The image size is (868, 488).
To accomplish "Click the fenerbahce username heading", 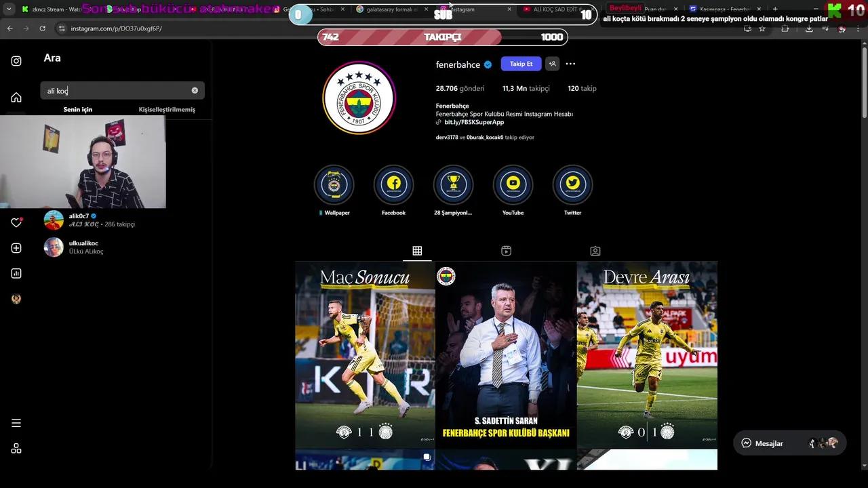I will point(458,64).
